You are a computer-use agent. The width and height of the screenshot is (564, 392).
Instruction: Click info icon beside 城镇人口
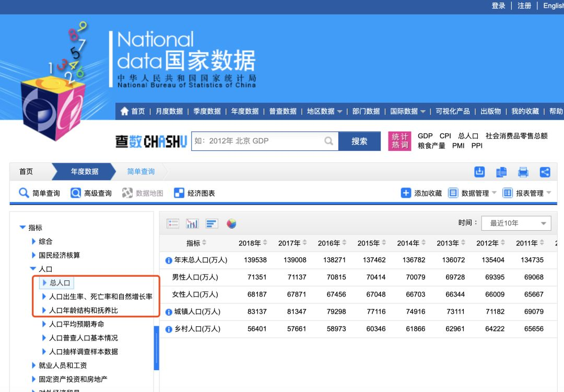pyautogui.click(x=168, y=312)
